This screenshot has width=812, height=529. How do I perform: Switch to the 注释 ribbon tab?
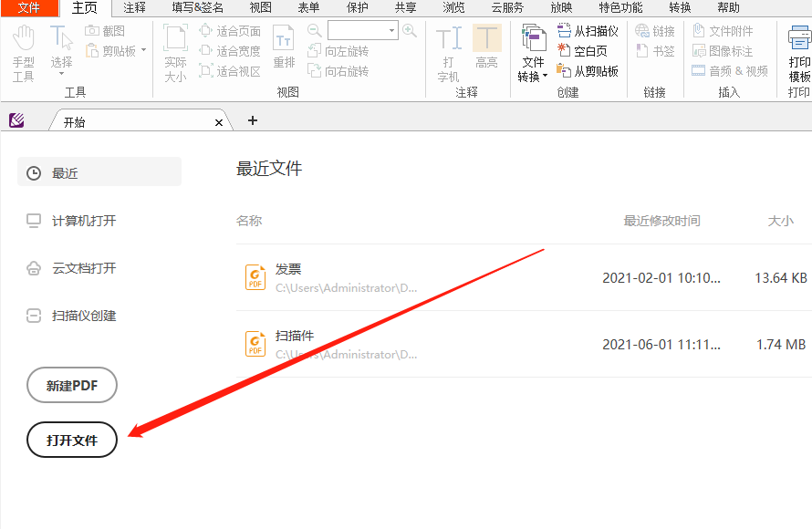point(133,7)
